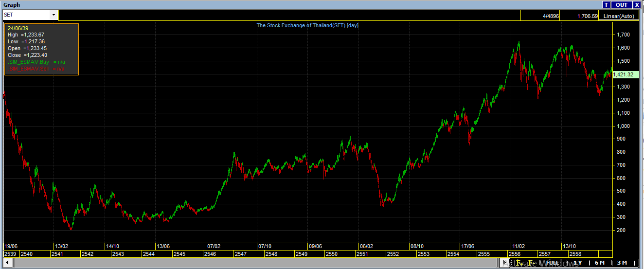The width and height of the screenshot is (644, 269).
Task: Click year 2543 on time axis
Action: click(x=118, y=254)
